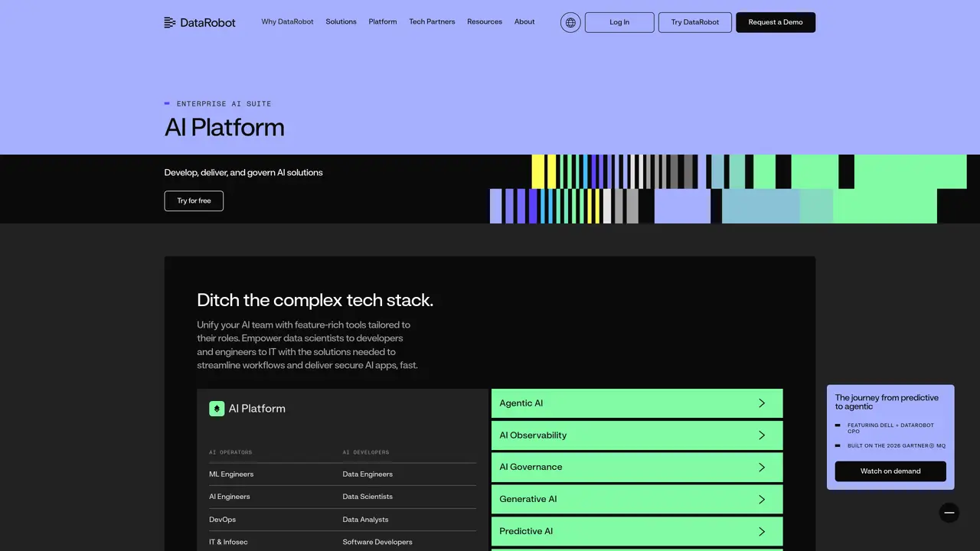Screen dimensions: 980x551
Task: Click the 'AI DEVELOPERS' column header
Action: (366, 452)
